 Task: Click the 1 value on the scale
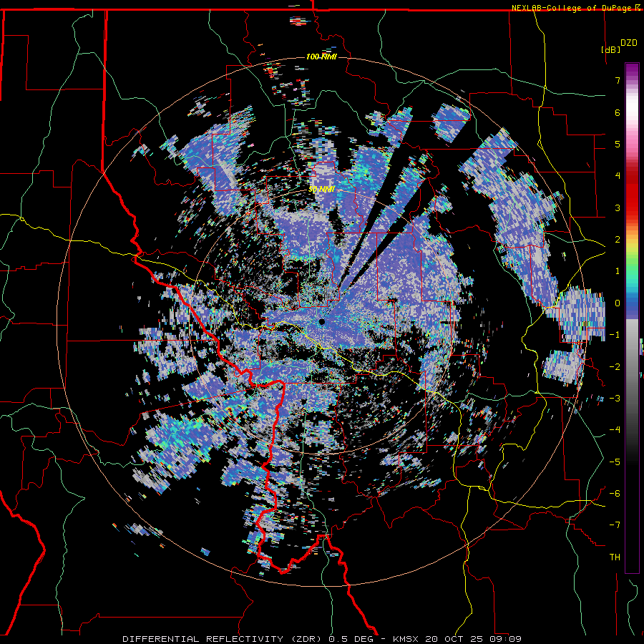618,271
